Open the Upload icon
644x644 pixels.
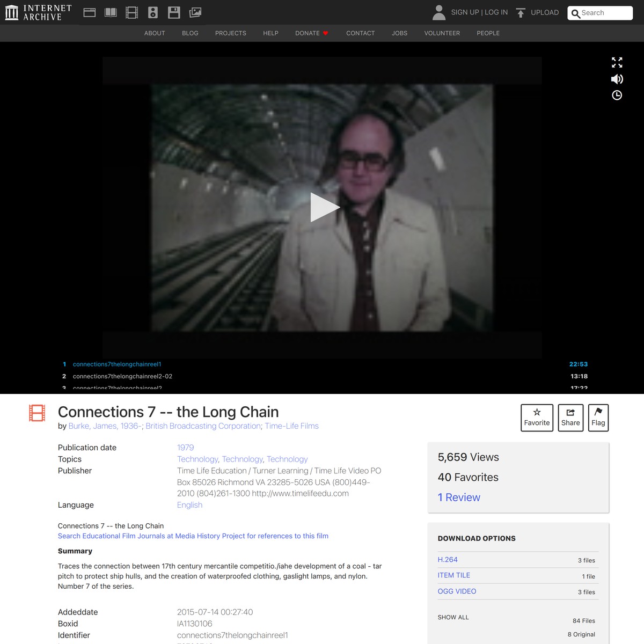pyautogui.click(x=521, y=12)
